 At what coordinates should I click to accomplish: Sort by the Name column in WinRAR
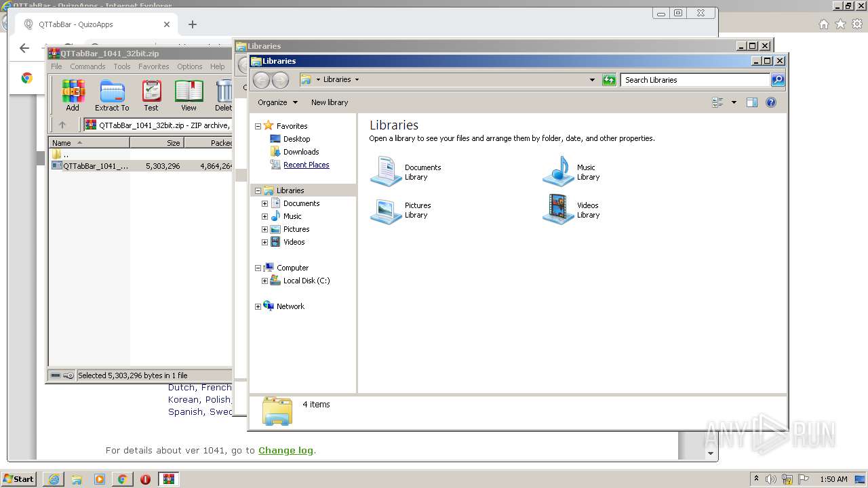point(89,143)
